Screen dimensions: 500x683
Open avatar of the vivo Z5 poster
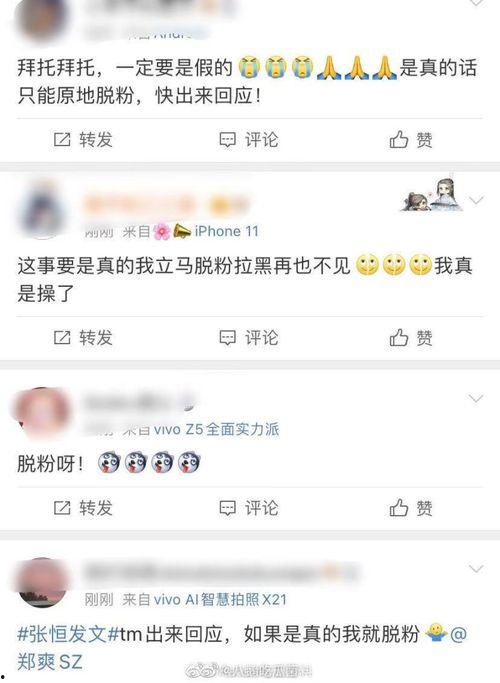(x=42, y=413)
